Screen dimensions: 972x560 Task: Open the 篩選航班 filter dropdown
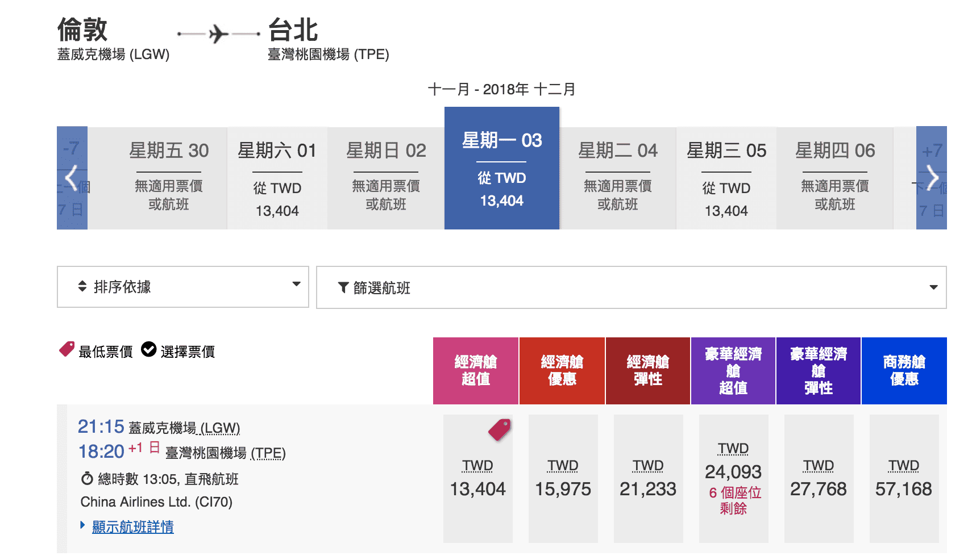[x=632, y=287]
